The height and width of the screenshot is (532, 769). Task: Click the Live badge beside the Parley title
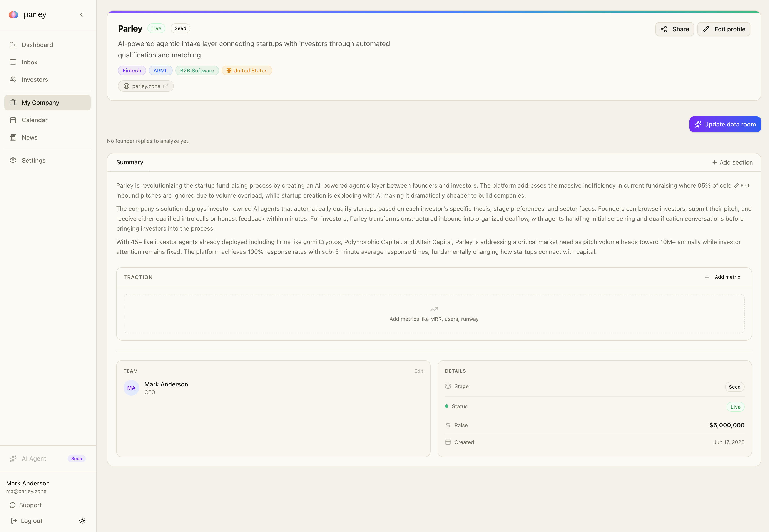pos(156,28)
